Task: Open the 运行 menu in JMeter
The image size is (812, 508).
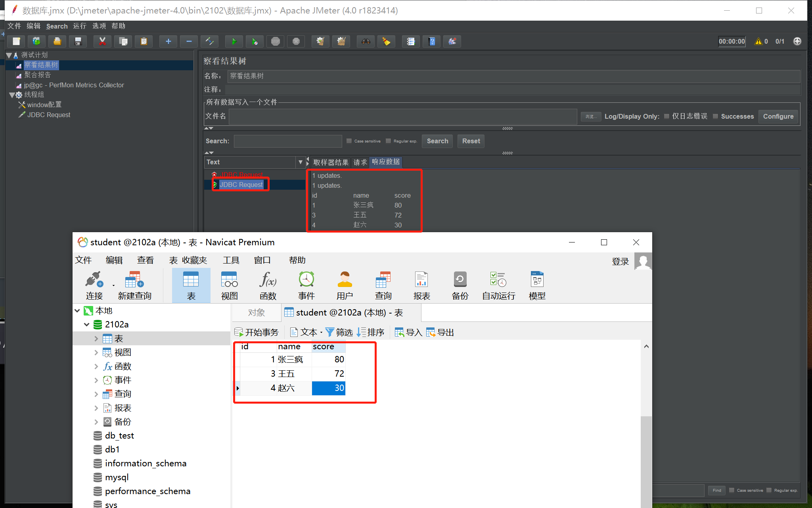Action: point(79,26)
